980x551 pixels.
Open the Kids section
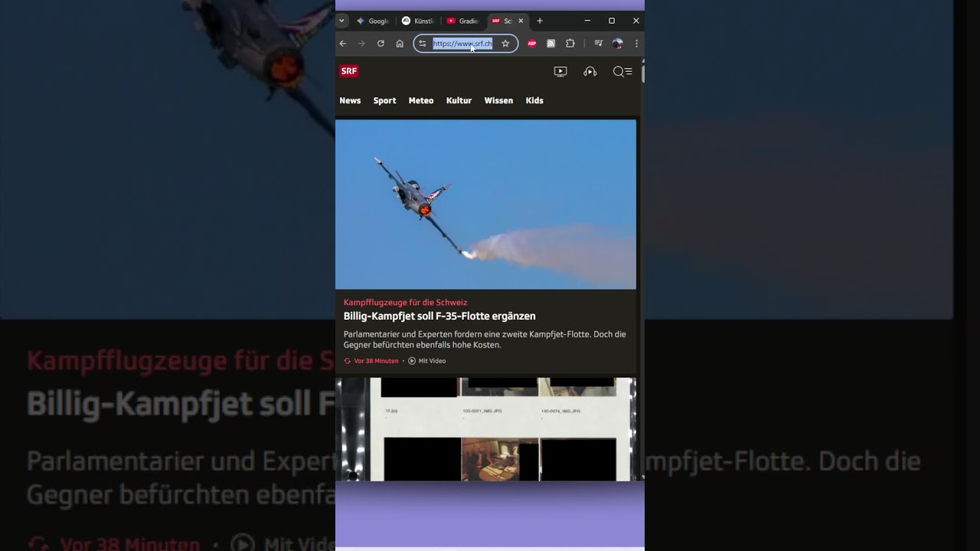tap(534, 100)
